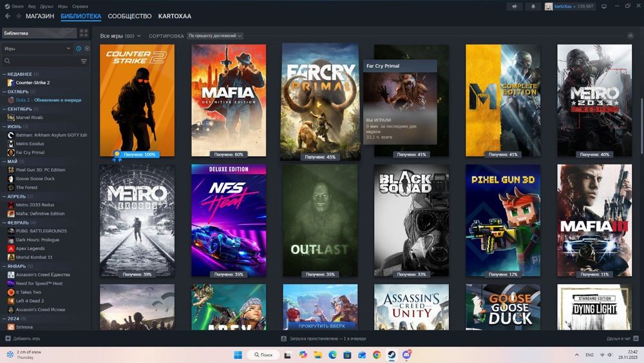
Task: Select Counter-Strike 2 in sidebar
Action: click(x=33, y=83)
